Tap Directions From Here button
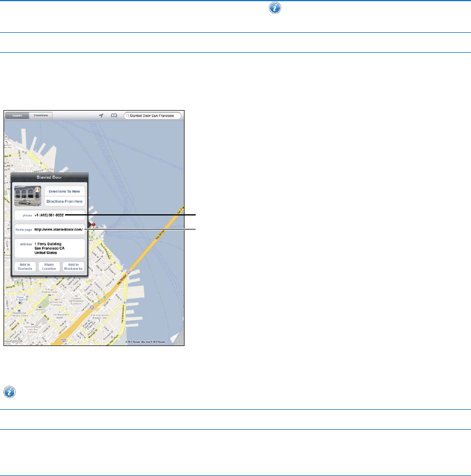Image resolution: width=471 pixels, height=476 pixels. coord(64,201)
